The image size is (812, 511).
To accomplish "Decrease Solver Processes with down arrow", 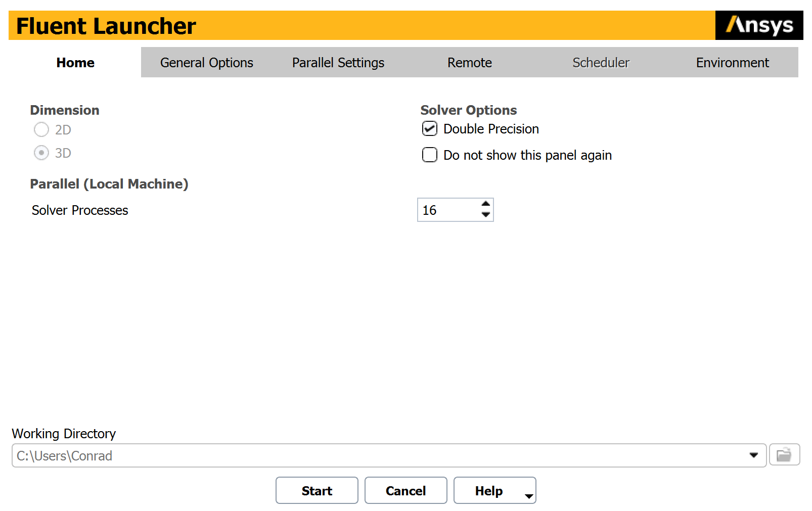I will click(x=485, y=215).
